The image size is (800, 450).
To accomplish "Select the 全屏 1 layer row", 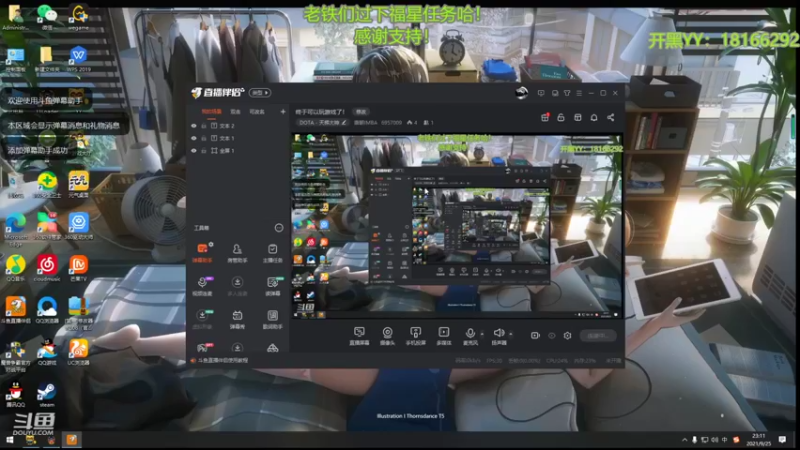I will click(238, 151).
